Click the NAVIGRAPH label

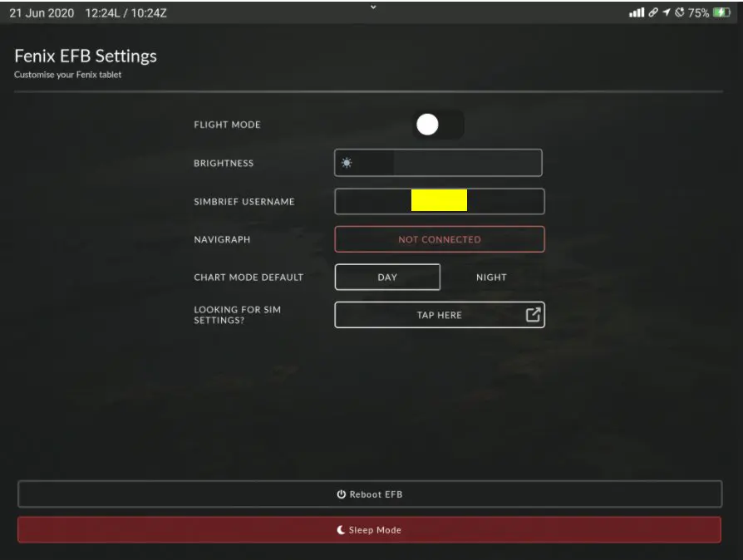(222, 239)
